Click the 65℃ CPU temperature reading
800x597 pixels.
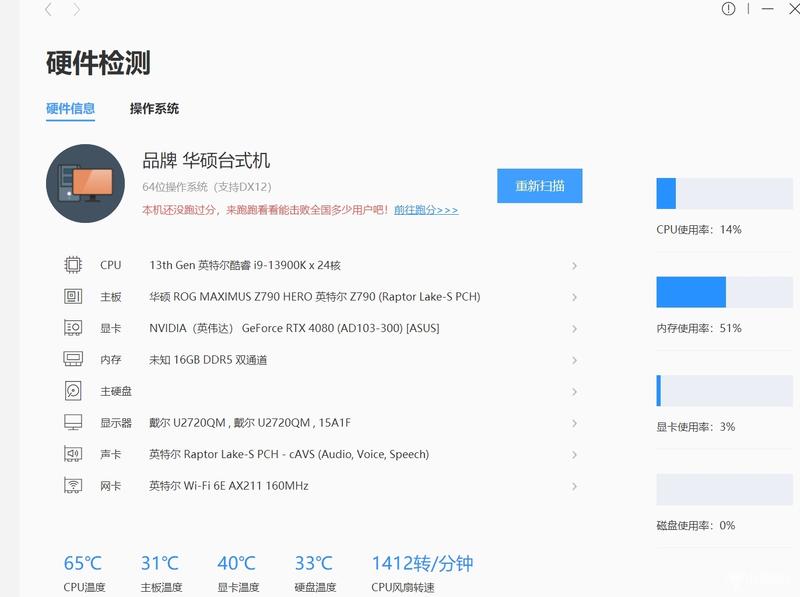click(x=83, y=563)
